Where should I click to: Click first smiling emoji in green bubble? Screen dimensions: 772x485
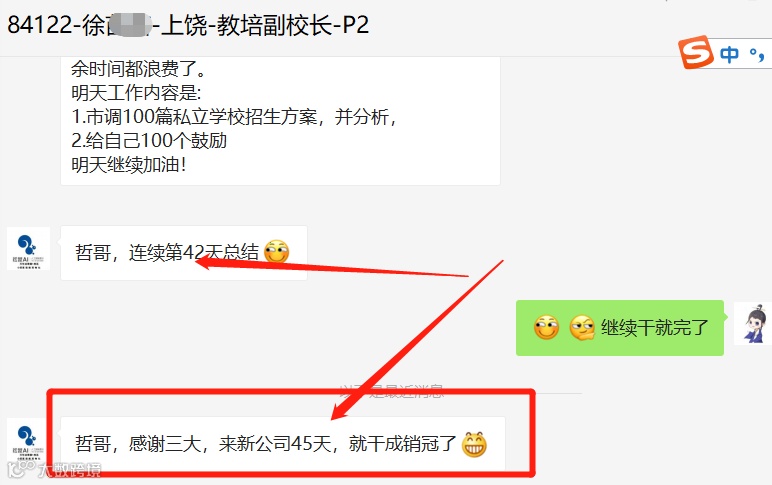[547, 327]
